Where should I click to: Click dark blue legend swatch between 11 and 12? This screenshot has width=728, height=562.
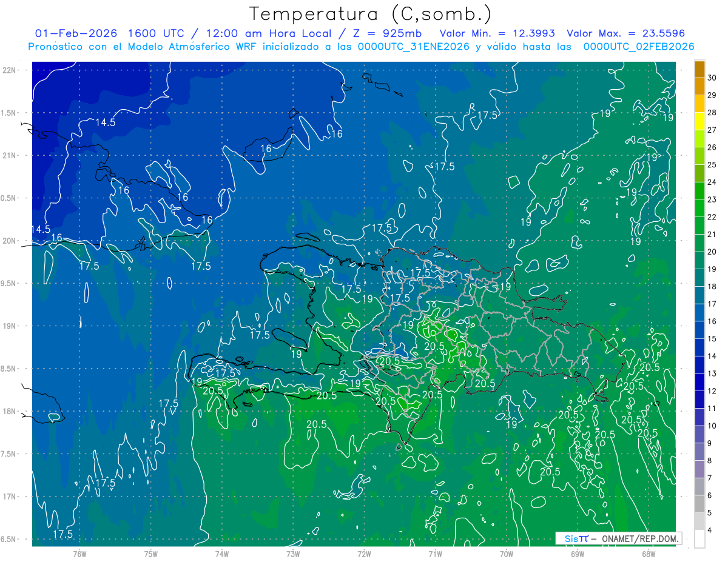(x=699, y=400)
